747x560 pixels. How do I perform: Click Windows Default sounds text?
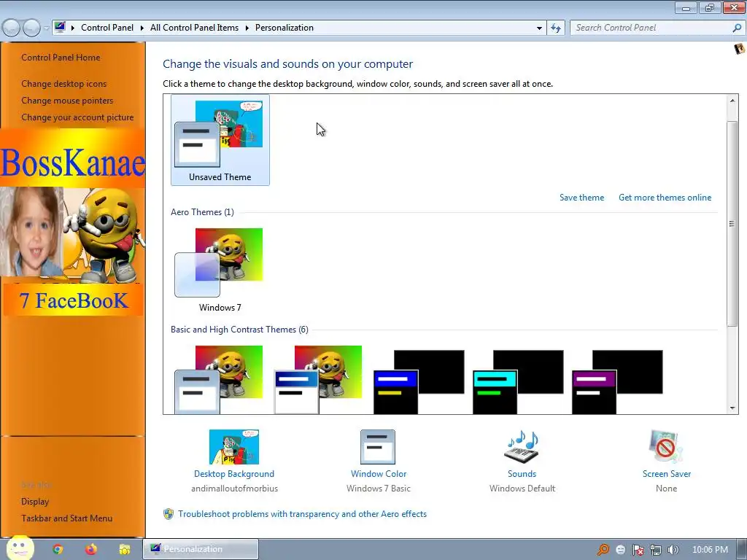522,489
